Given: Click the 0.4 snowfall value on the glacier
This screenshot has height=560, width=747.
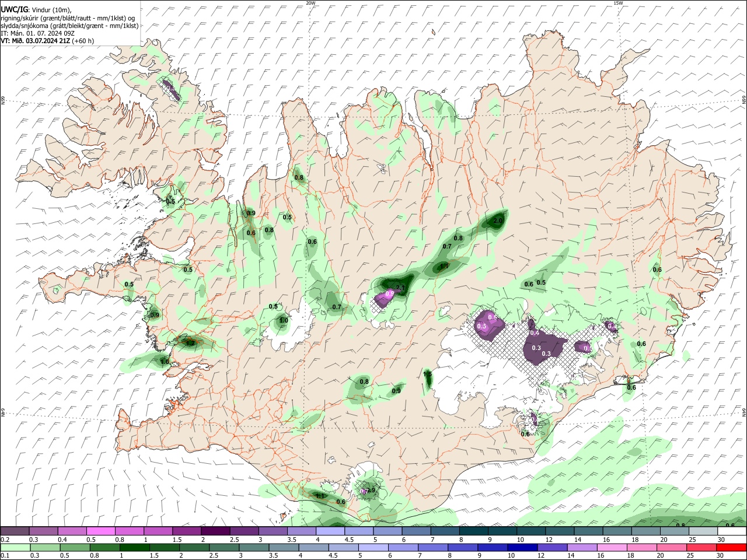Looking at the screenshot, I should [534, 332].
